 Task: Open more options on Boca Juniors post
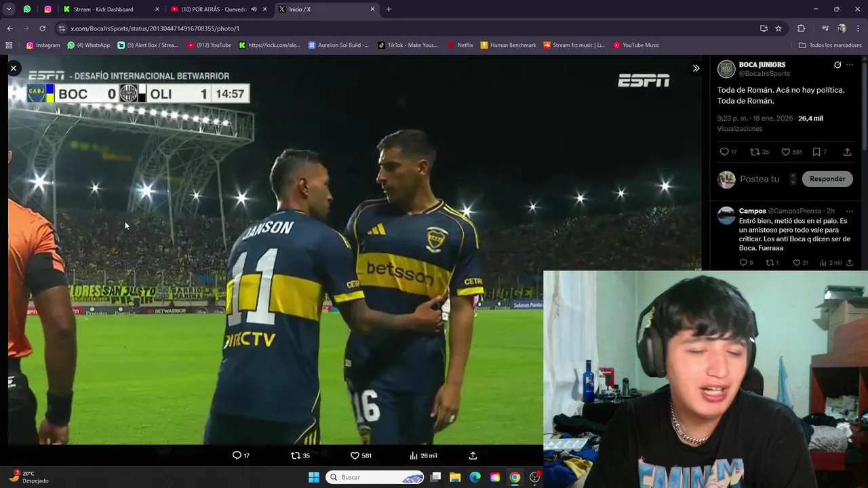coord(850,65)
